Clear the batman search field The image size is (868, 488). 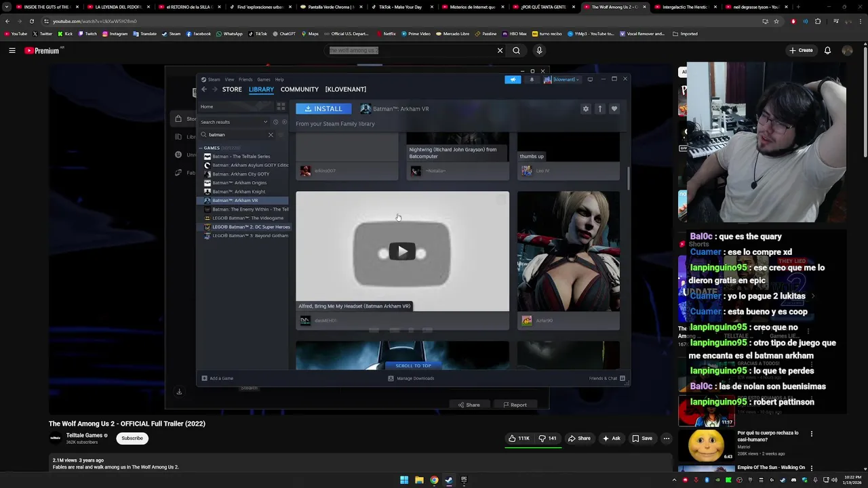coord(271,135)
